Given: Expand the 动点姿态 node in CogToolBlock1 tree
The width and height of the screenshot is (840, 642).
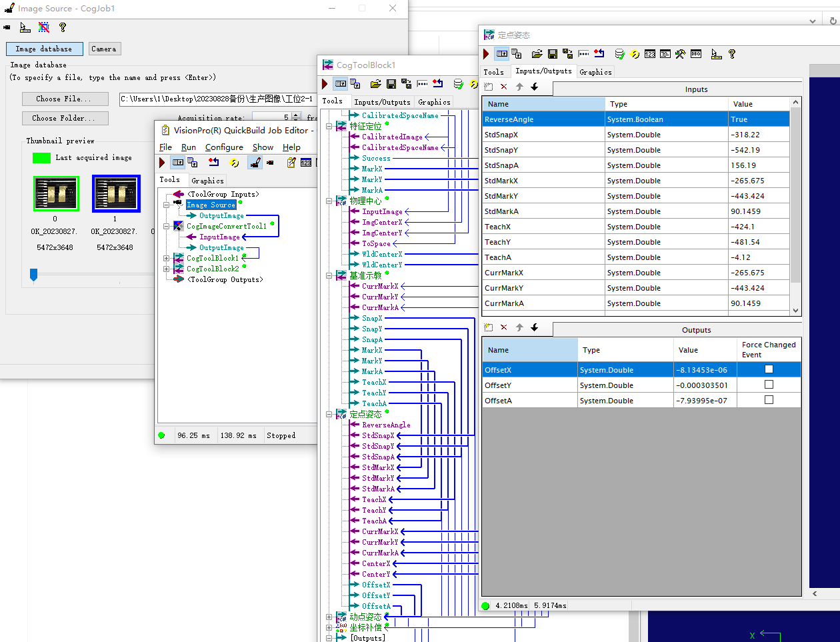Looking at the screenshot, I should point(329,617).
